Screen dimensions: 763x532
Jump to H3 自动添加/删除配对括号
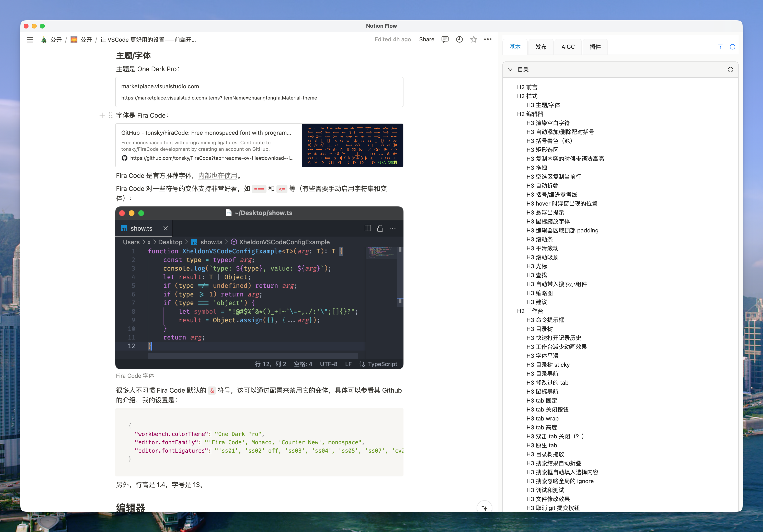(x=560, y=132)
